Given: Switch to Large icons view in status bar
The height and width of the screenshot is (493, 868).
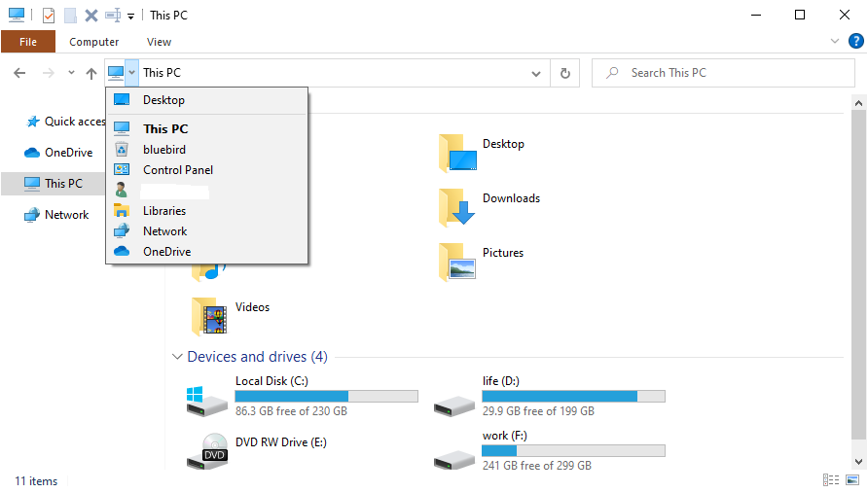Looking at the screenshot, I should (x=852, y=479).
